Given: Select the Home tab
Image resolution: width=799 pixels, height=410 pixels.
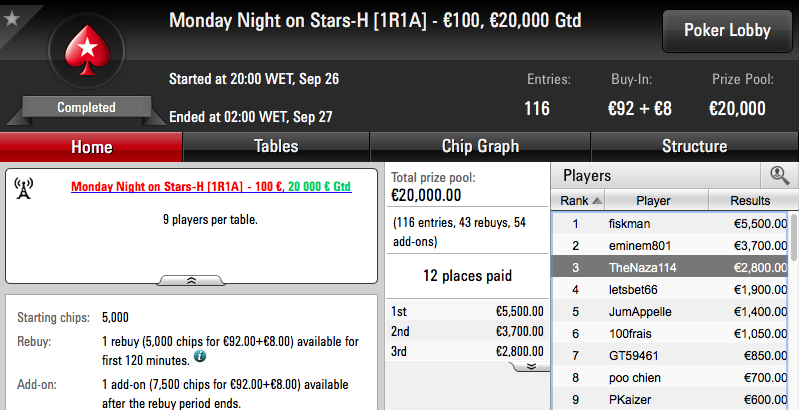Looking at the screenshot, I should pos(91,147).
